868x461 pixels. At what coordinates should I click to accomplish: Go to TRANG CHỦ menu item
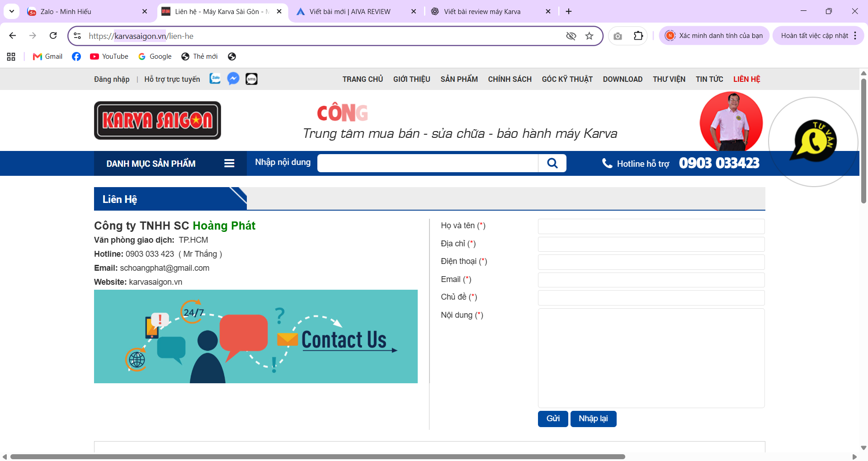(x=363, y=79)
